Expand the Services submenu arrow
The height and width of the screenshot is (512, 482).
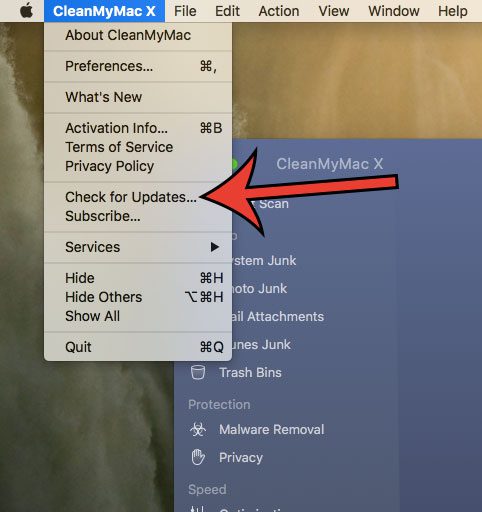[215, 247]
